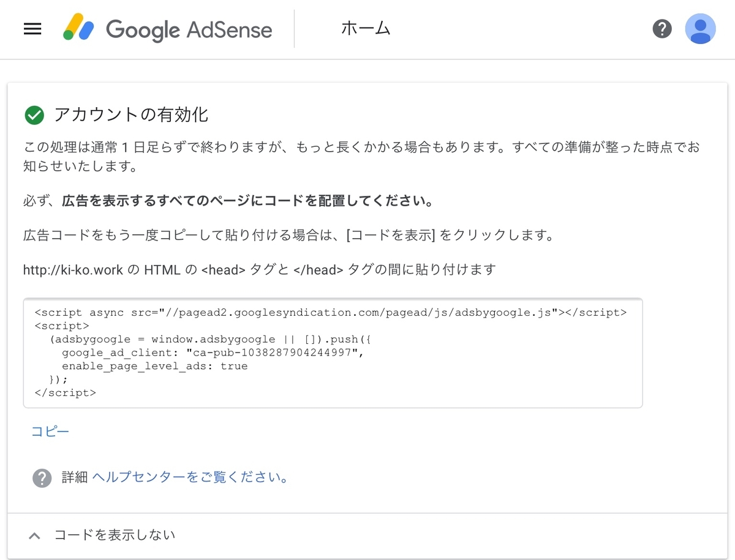Screen dimensions: 735x560
Task: Click the この処理は通常 1 日足らず paragraph
Action: (x=361, y=157)
